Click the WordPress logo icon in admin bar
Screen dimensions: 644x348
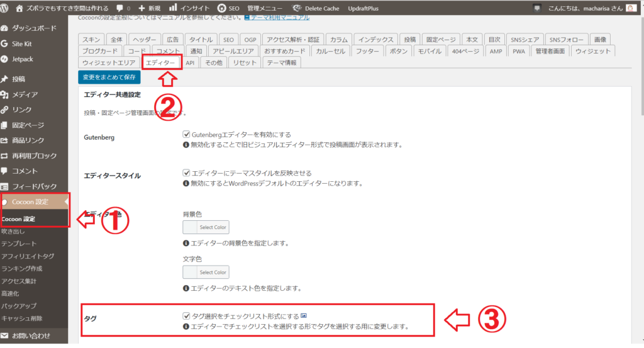pyautogui.click(x=8, y=8)
